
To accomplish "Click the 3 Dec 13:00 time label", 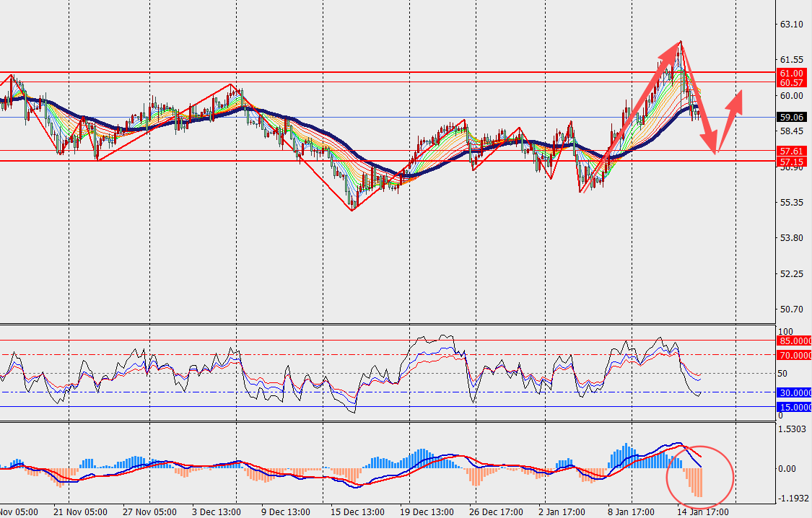I will (x=217, y=512).
